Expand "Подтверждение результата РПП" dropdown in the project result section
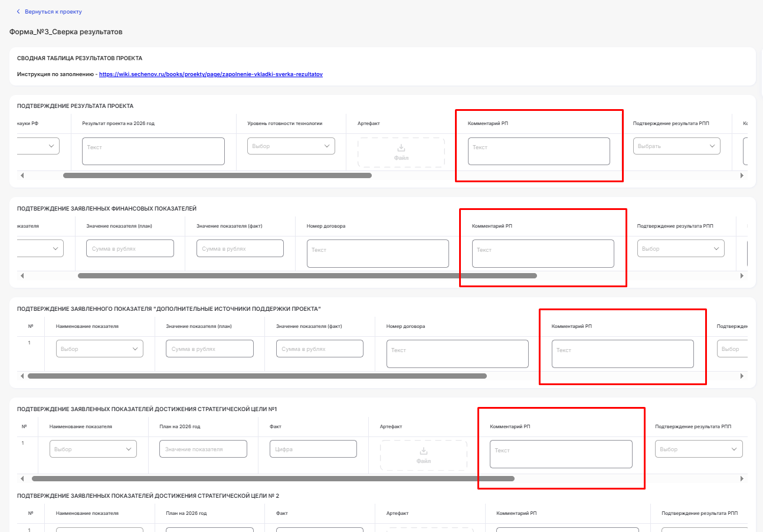Image resolution: width=763 pixels, height=532 pixels. (676, 146)
